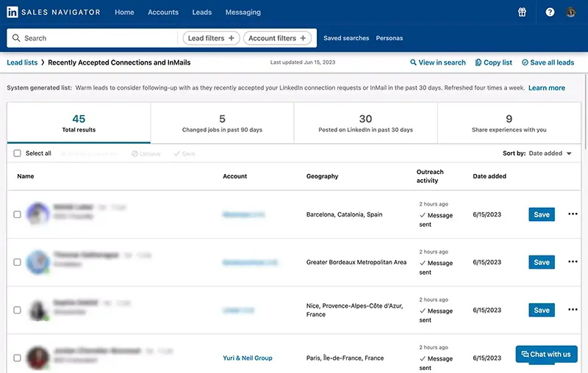Click the Geography column header
Image resolution: width=588 pixels, height=373 pixels.
pos(322,176)
